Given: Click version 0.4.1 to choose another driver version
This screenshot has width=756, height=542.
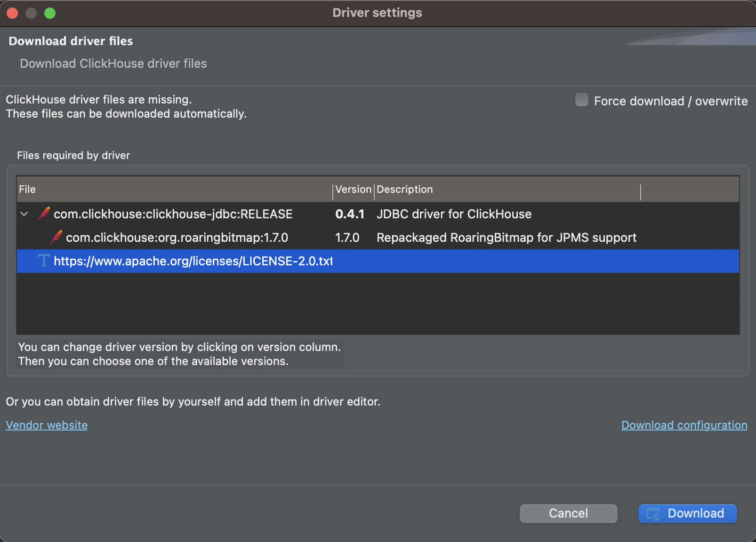Looking at the screenshot, I should point(350,214).
